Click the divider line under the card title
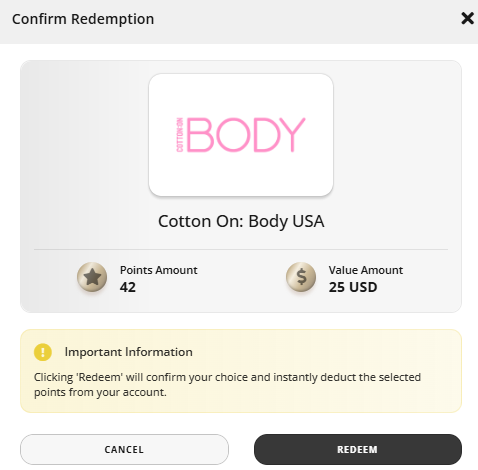The width and height of the screenshot is (478, 470). 241,249
